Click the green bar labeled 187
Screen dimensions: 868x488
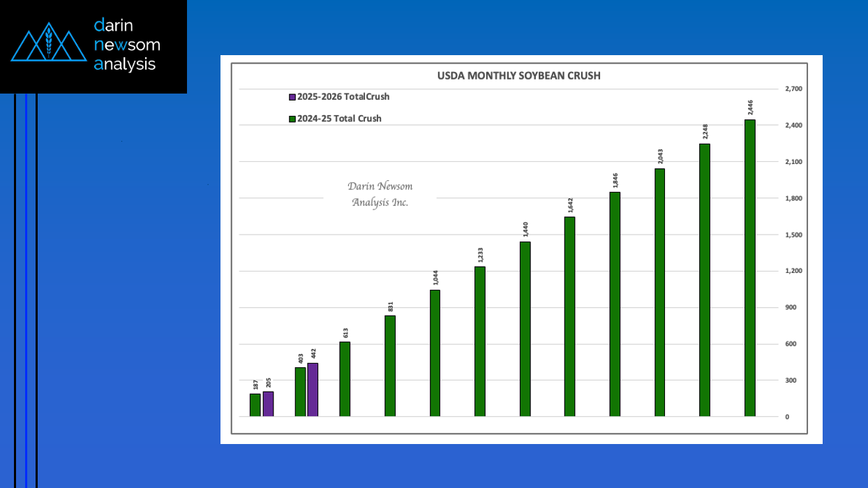tap(255, 406)
